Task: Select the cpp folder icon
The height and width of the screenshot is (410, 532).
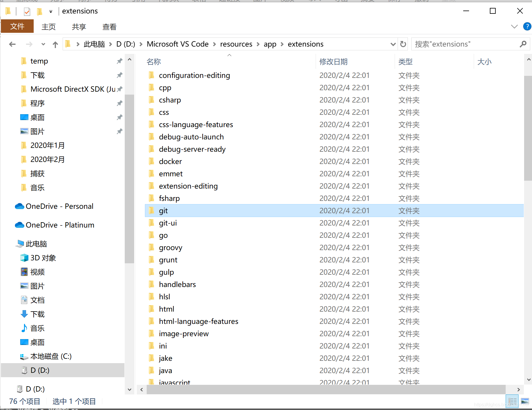Action: [151, 88]
